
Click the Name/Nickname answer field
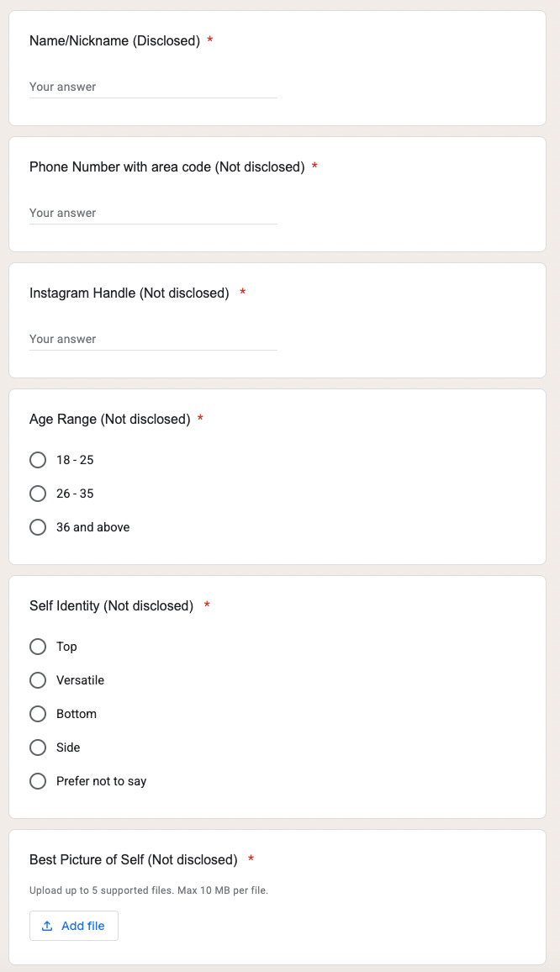tap(153, 87)
